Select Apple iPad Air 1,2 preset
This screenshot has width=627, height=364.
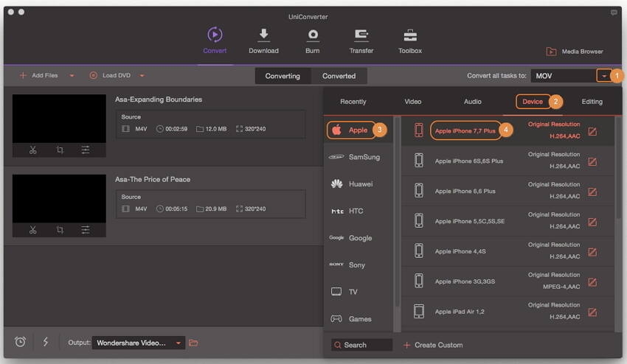tap(508, 311)
